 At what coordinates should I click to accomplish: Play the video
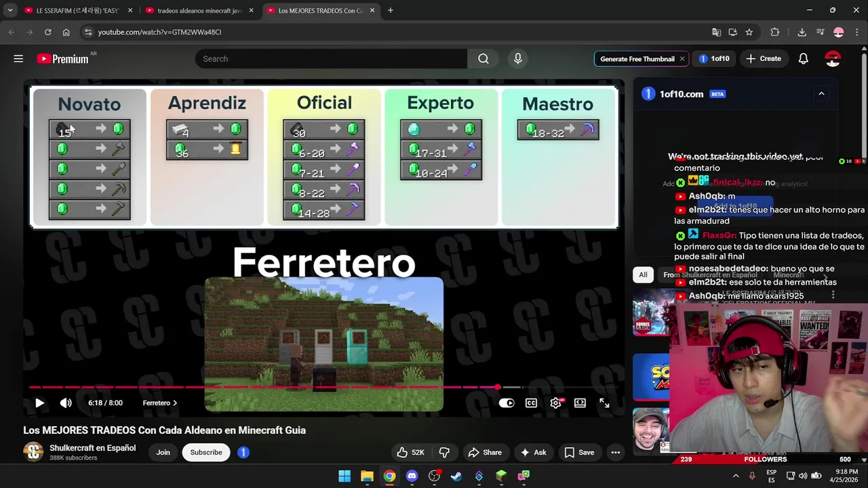pos(39,403)
